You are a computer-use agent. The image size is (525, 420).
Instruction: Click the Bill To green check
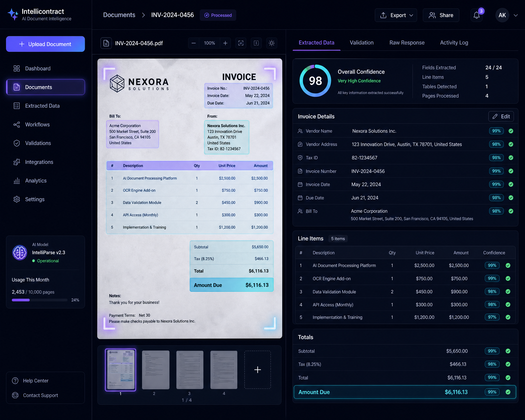click(511, 211)
